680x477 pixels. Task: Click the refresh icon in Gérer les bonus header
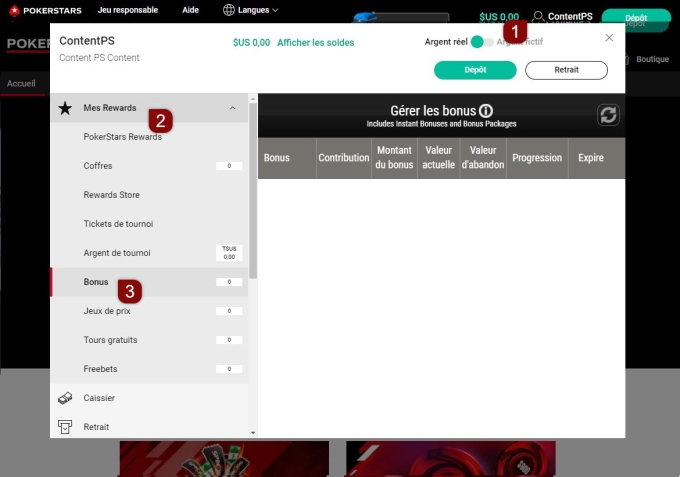click(608, 115)
